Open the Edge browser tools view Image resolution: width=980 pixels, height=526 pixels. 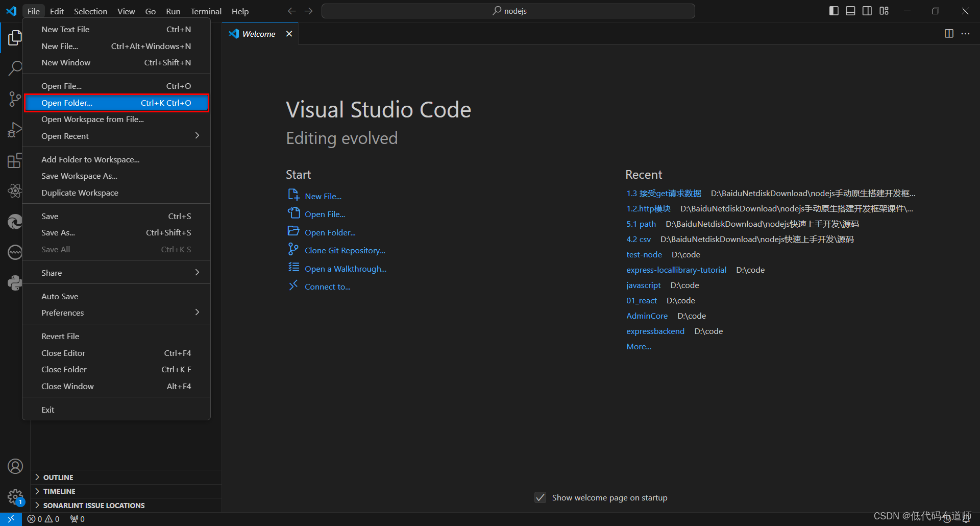(15, 222)
